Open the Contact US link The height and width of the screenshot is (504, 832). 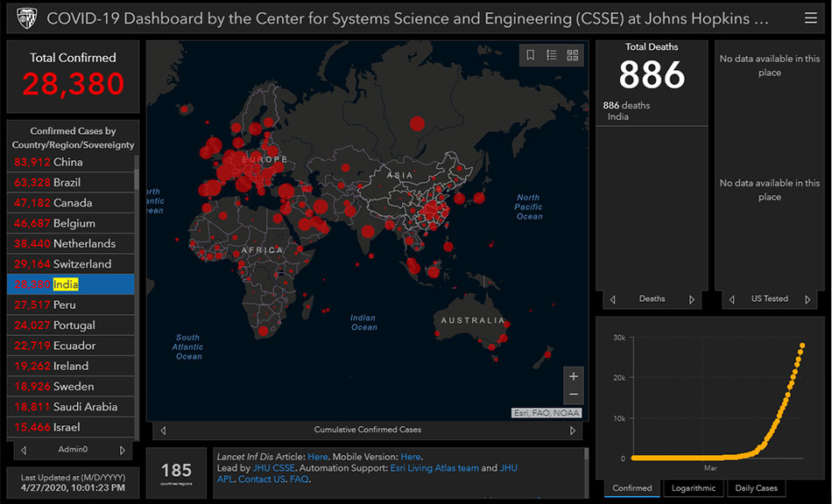262,479
